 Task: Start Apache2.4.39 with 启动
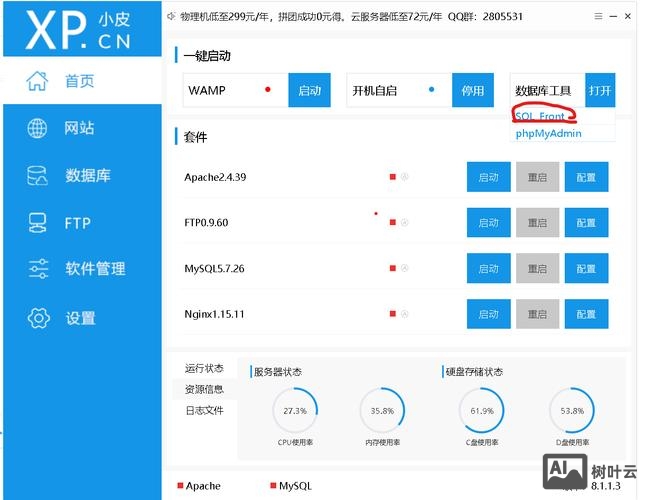(x=489, y=177)
